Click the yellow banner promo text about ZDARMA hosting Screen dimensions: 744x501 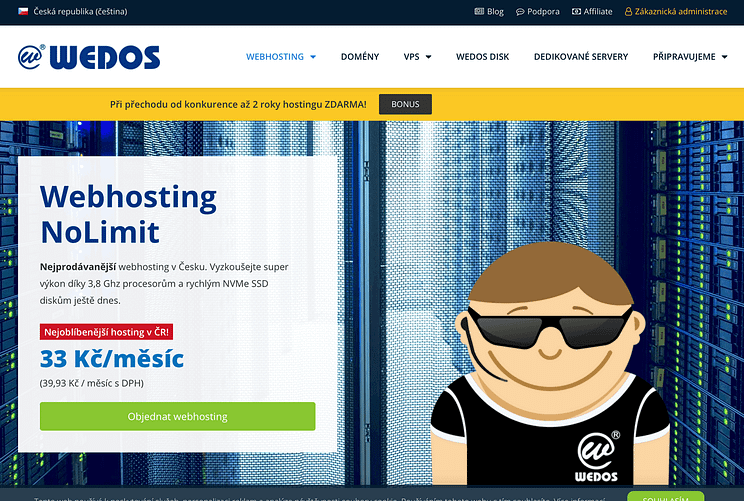238,104
